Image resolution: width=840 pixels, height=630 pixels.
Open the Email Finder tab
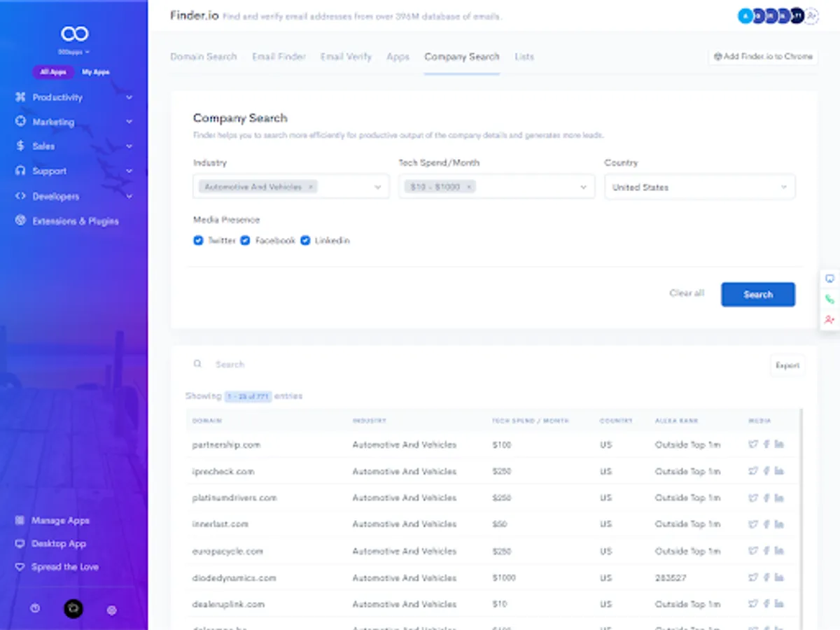[x=279, y=57]
